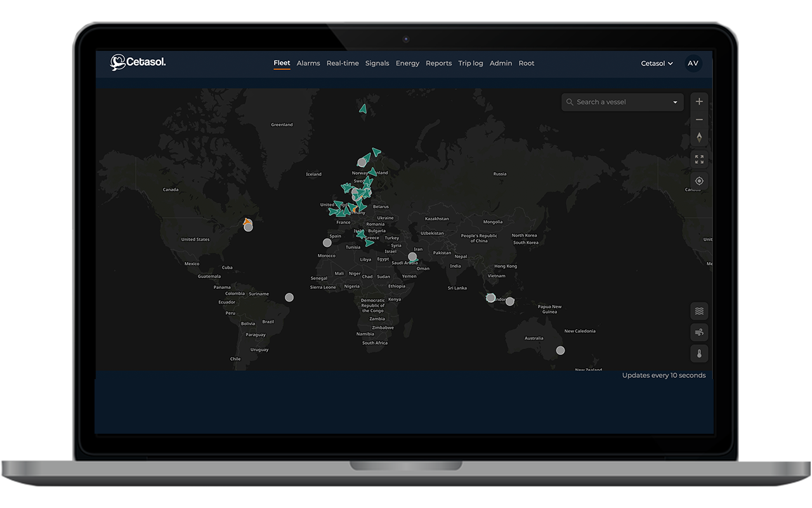The width and height of the screenshot is (812, 508).
Task: Click the Mongolia map label
Action: pyautogui.click(x=493, y=222)
